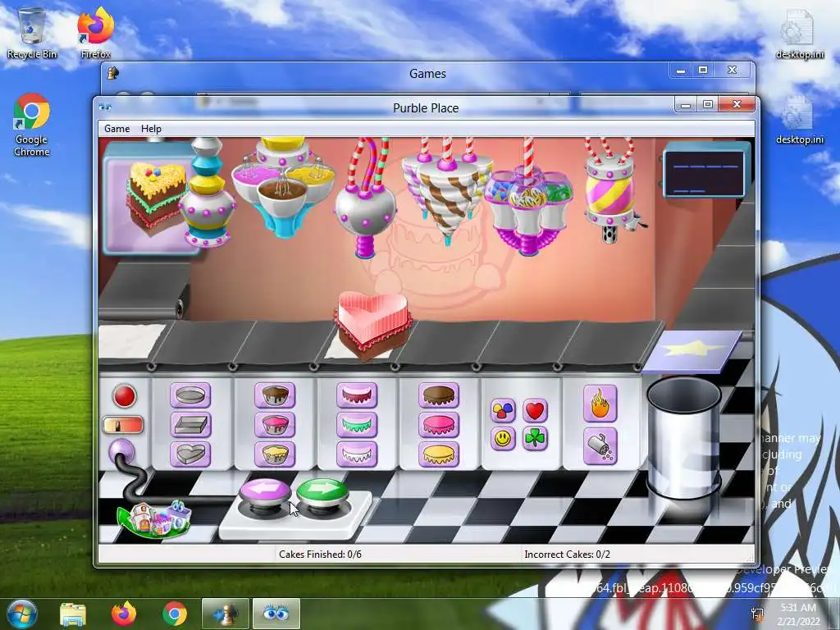The width and height of the screenshot is (840, 630).
Task: Click the order monitor screen
Action: point(704,174)
